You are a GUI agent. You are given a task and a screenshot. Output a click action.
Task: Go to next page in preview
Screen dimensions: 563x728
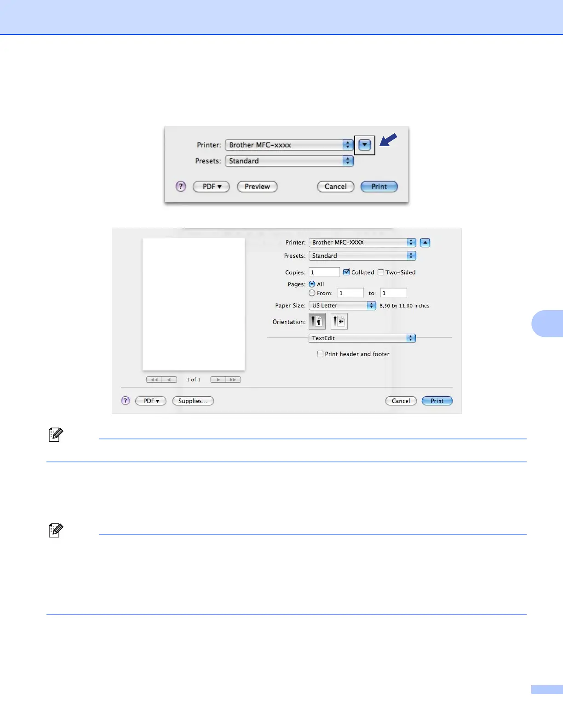[x=218, y=380]
